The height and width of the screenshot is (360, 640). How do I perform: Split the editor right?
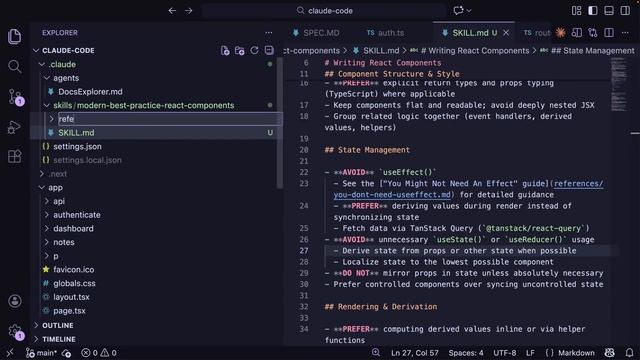tap(609, 33)
